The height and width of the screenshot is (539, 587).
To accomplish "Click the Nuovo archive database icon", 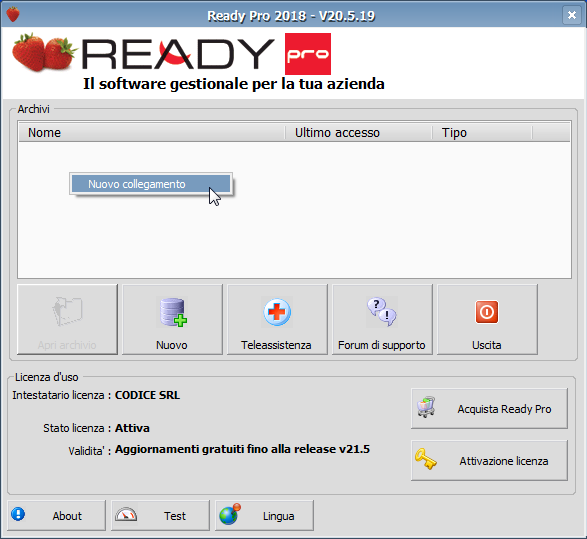I will [x=172, y=312].
